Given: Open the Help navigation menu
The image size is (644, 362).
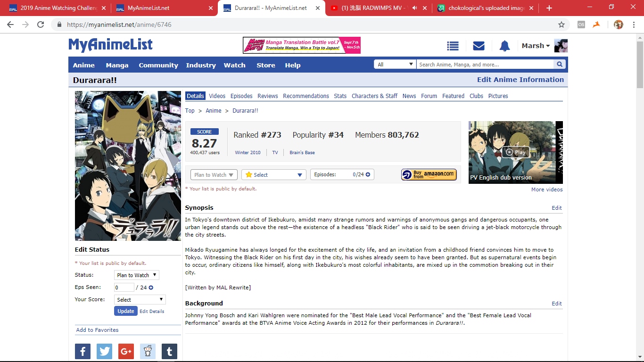Looking at the screenshot, I should [x=293, y=65].
